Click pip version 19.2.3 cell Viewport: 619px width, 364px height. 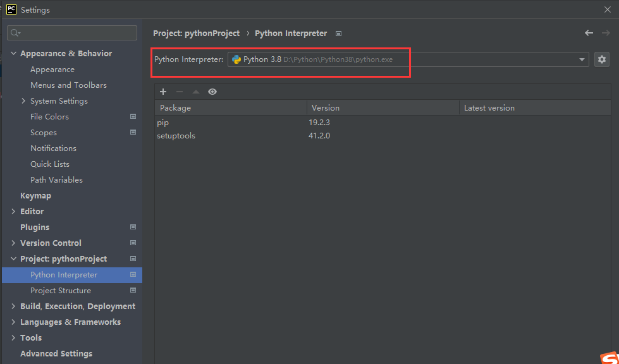click(x=319, y=123)
